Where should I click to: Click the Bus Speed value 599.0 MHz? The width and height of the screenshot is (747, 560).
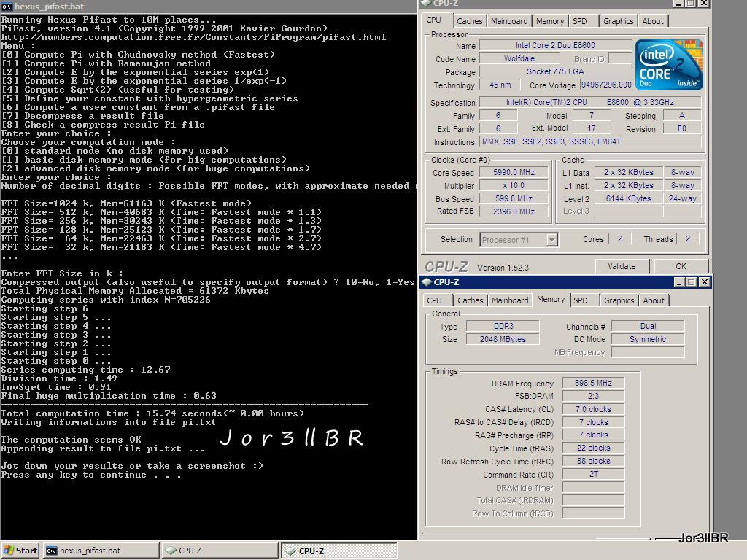[514, 198]
